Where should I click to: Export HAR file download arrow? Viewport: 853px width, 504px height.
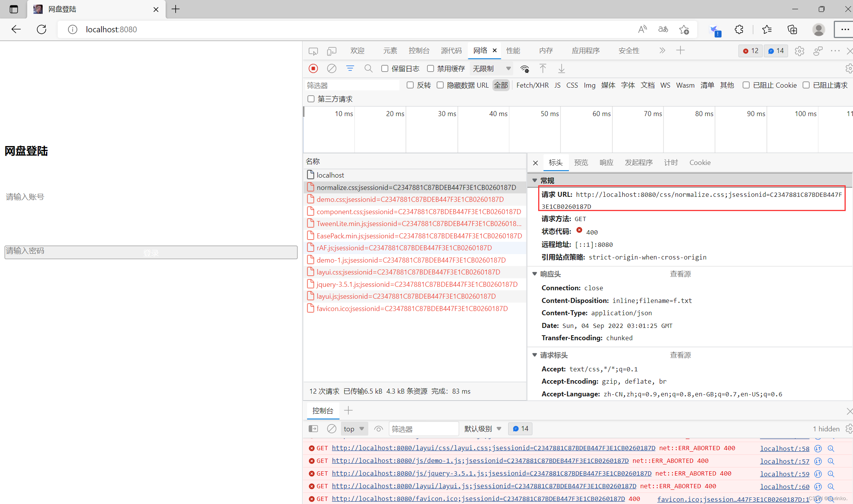pos(562,68)
